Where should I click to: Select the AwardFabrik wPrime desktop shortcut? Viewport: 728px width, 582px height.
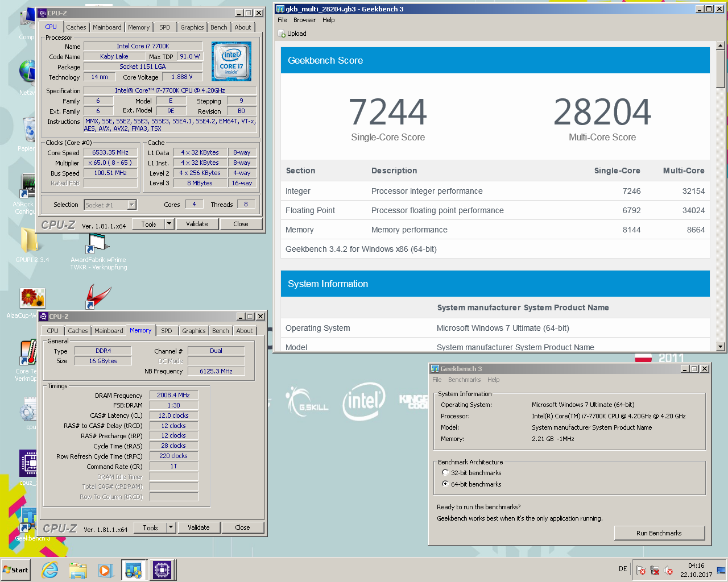[98, 244]
